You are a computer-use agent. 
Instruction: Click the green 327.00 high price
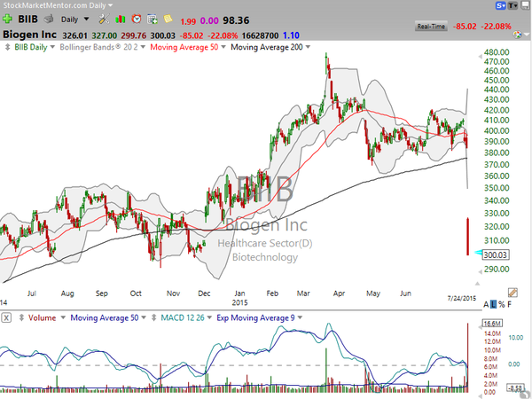pyautogui.click(x=104, y=35)
